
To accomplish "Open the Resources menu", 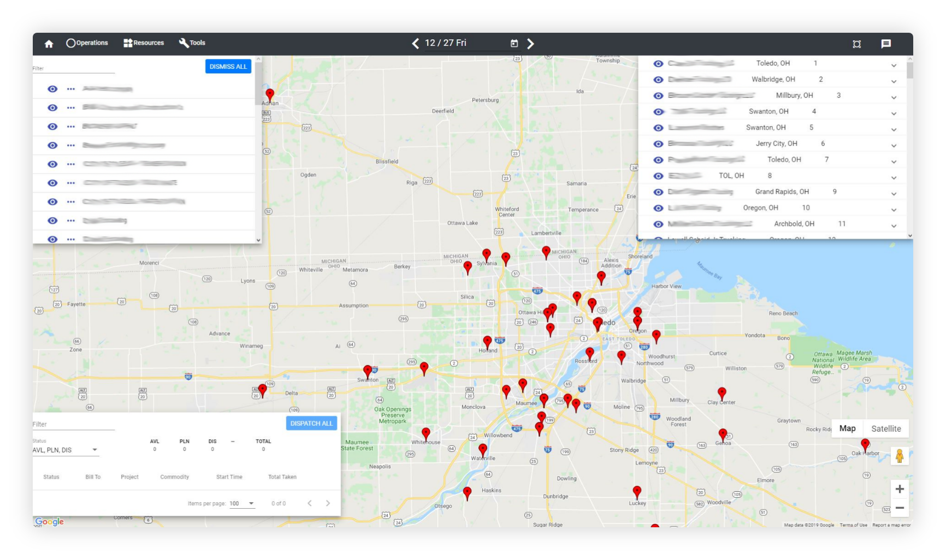I will point(144,43).
